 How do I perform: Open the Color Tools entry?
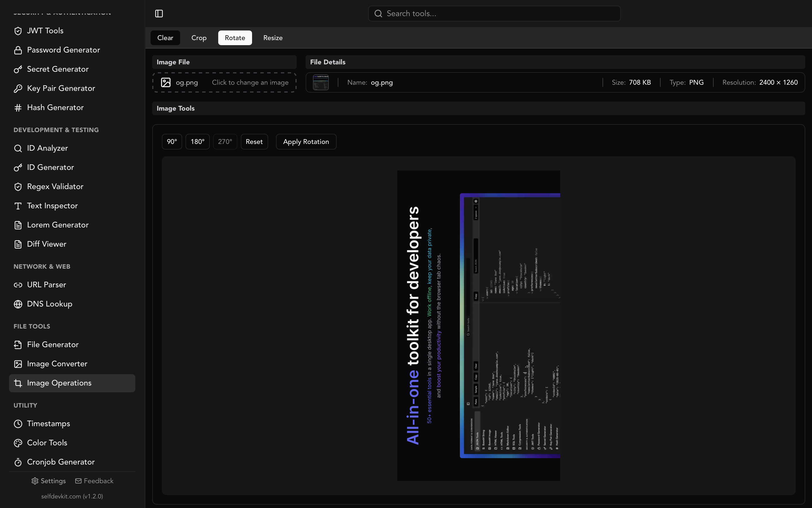(x=72, y=443)
